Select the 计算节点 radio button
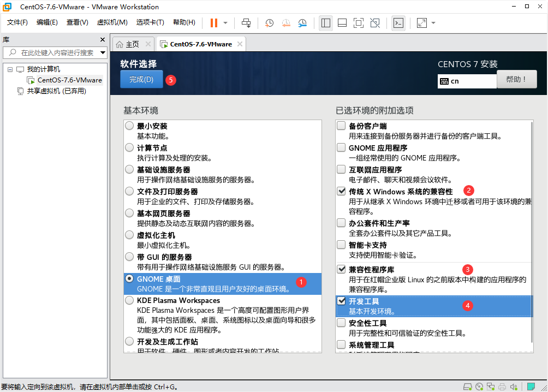 [130, 147]
